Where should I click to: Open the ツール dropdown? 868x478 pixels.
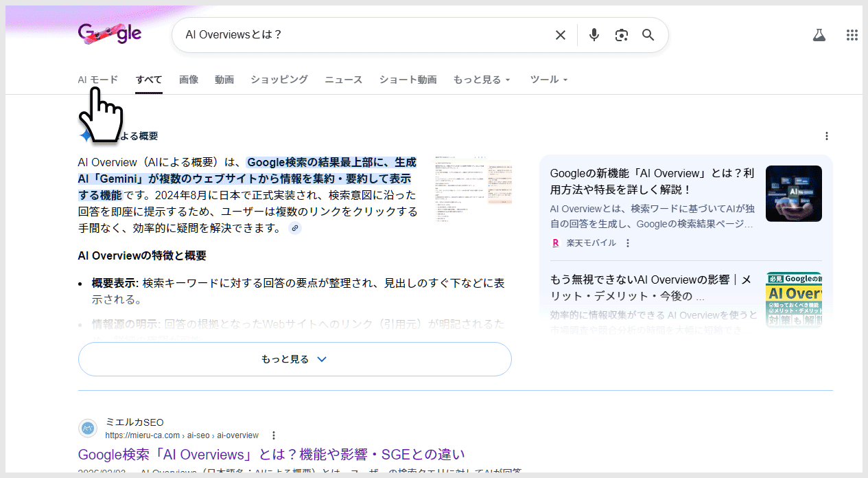(x=548, y=79)
